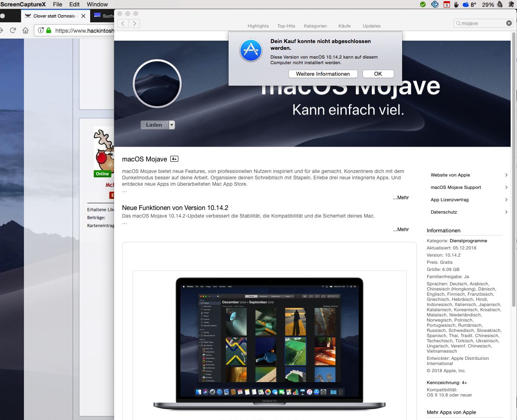
Task: Open Website von Apple link chevron
Action: pyautogui.click(x=506, y=175)
